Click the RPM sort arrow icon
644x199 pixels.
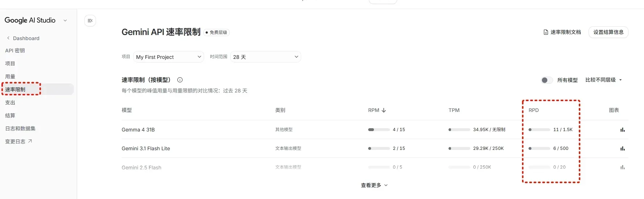[x=384, y=110]
